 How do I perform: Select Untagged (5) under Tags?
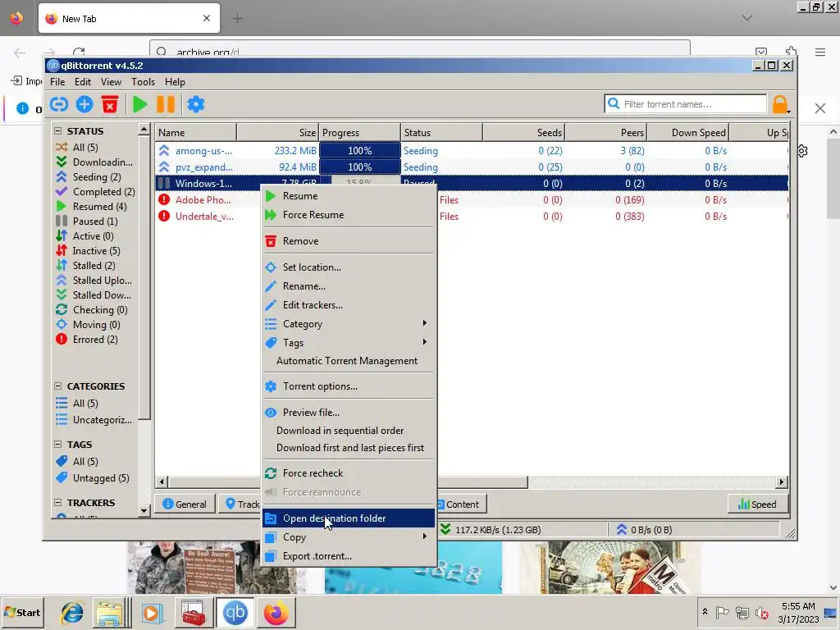(x=92, y=478)
